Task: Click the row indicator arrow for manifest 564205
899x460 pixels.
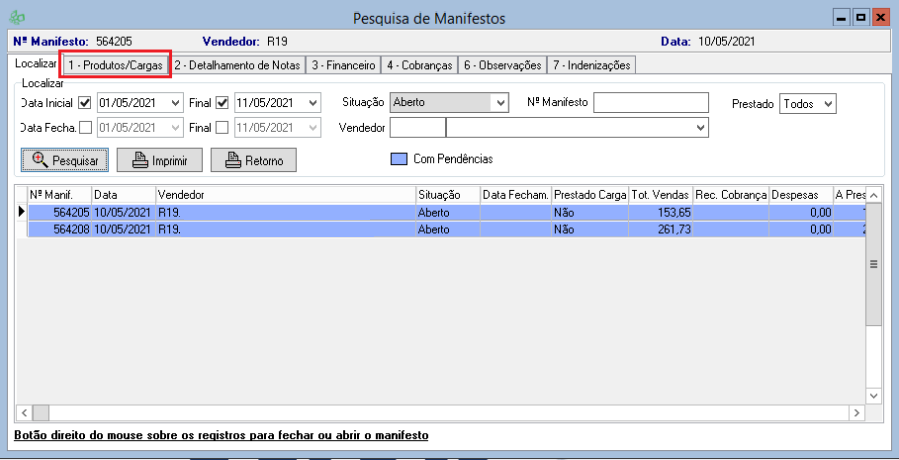Action: [21, 213]
